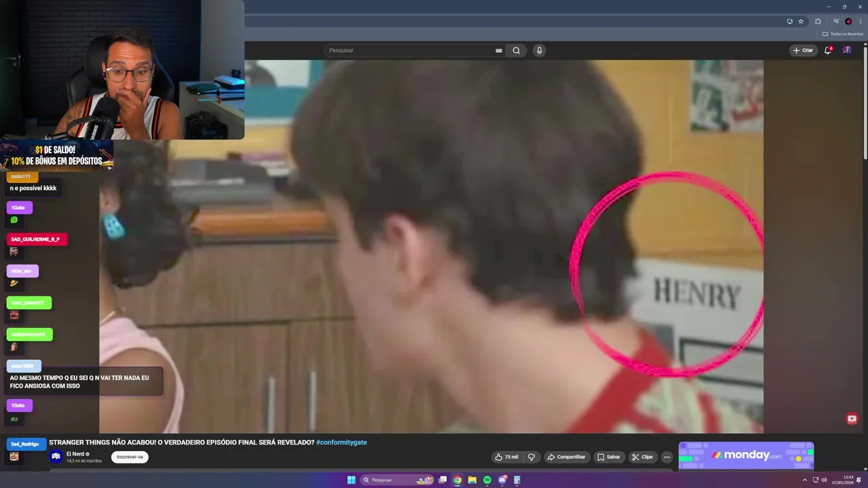Screen dimensions: 868x488
Task: Click the YouTube voice search microphone icon
Action: [x=539, y=50]
